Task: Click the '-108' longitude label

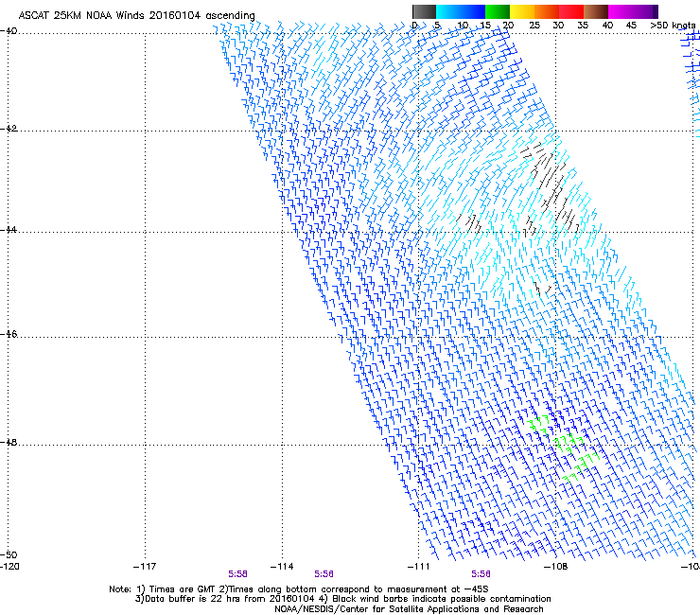Action: (x=556, y=567)
